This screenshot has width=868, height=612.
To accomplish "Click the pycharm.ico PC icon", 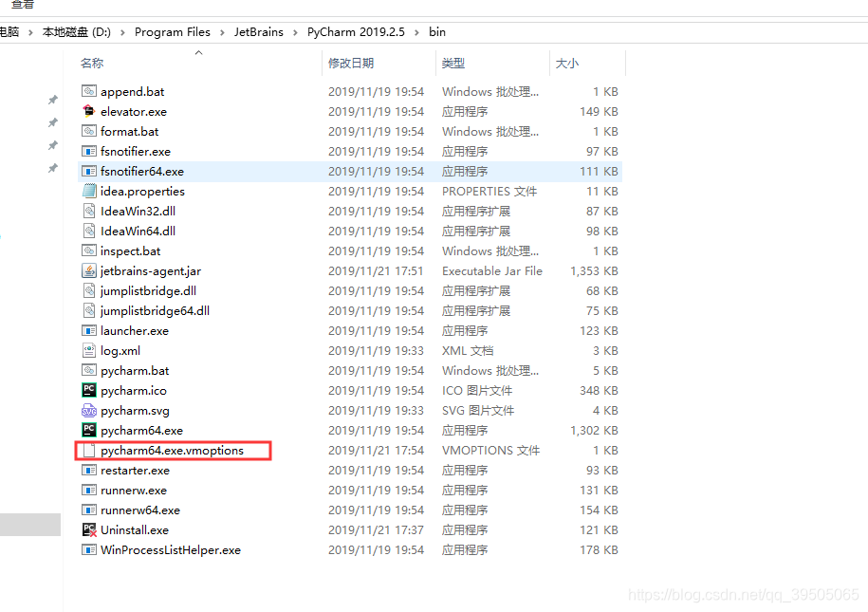I will coord(88,390).
